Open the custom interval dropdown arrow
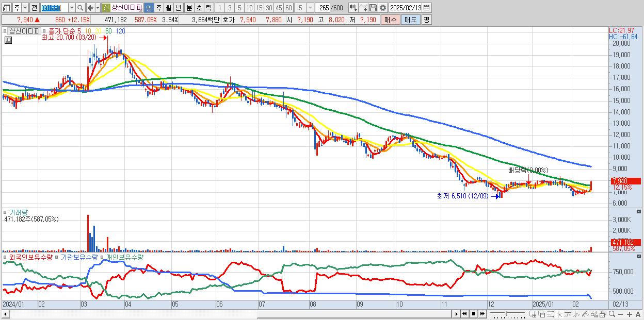The image size is (644, 320). click(x=310, y=8)
